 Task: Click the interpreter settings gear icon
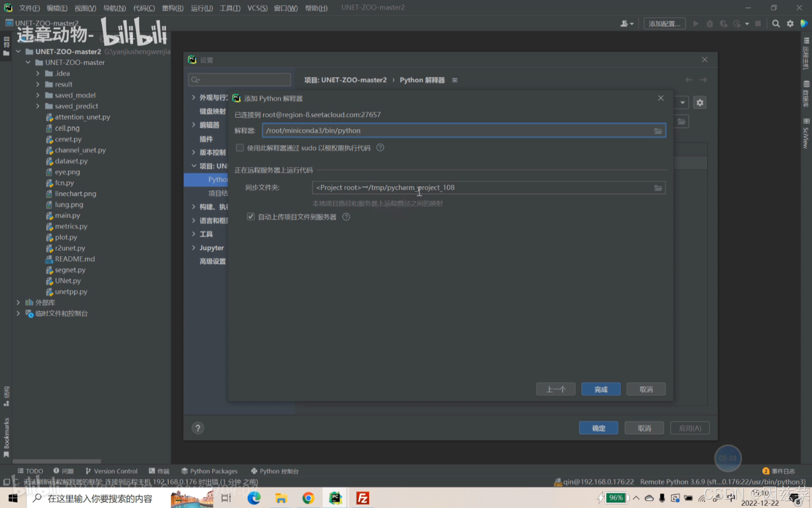coord(700,103)
